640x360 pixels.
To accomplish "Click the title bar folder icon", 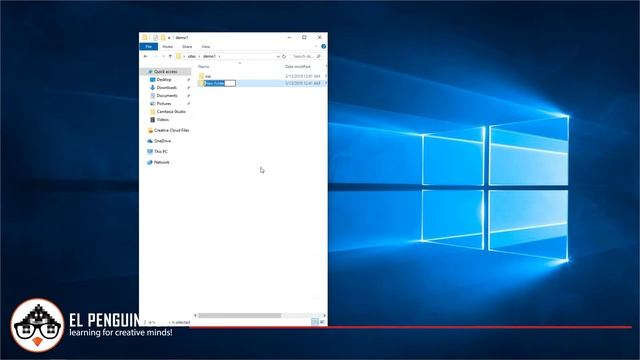I will (144, 37).
